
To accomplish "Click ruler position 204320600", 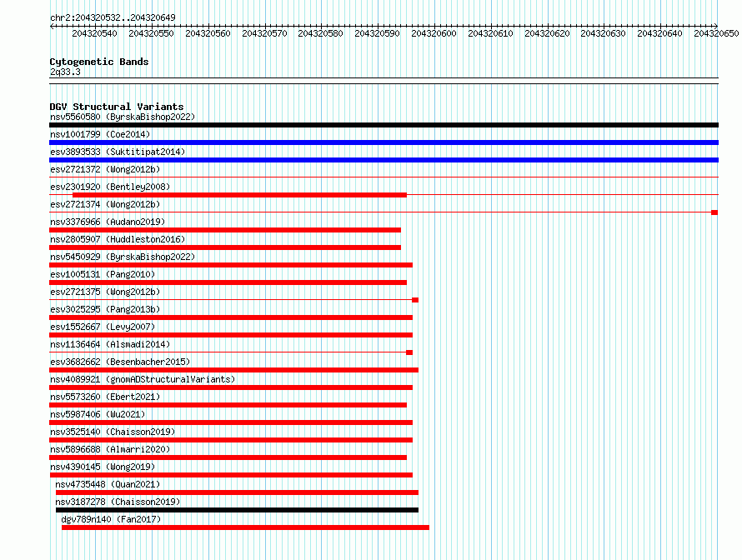I will [x=434, y=33].
